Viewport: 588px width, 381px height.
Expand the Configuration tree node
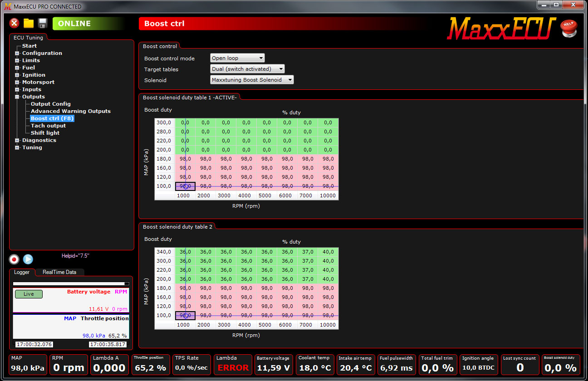coord(17,53)
